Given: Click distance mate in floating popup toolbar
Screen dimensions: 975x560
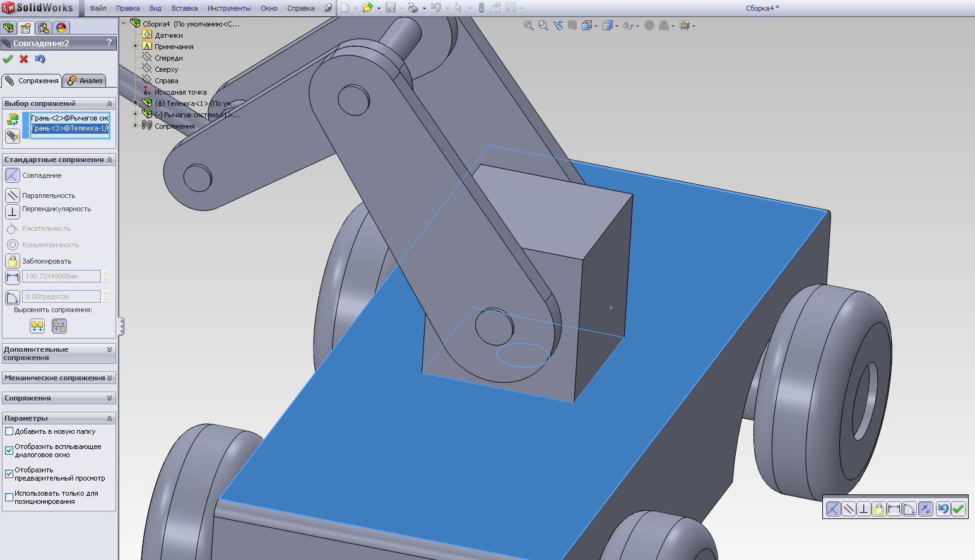Looking at the screenshot, I should point(894,509).
